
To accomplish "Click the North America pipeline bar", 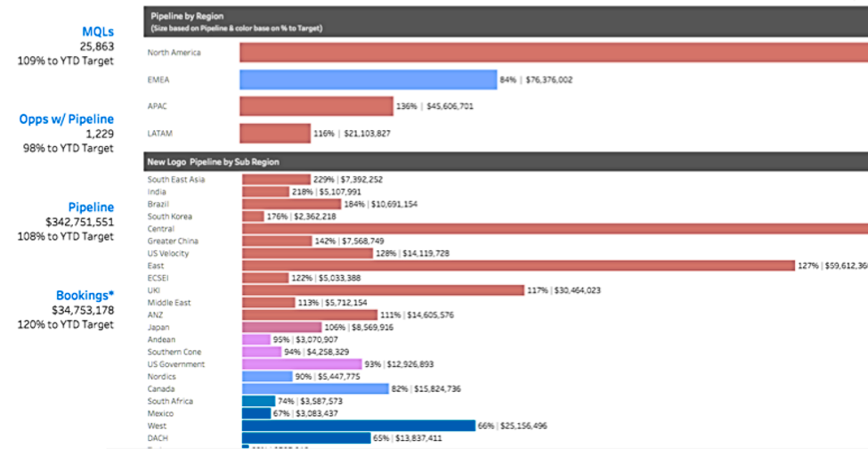I will pyautogui.click(x=554, y=53).
